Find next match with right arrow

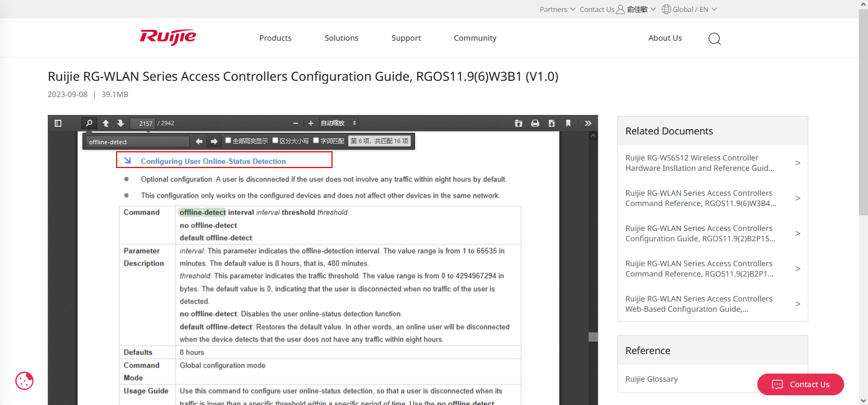(x=214, y=142)
